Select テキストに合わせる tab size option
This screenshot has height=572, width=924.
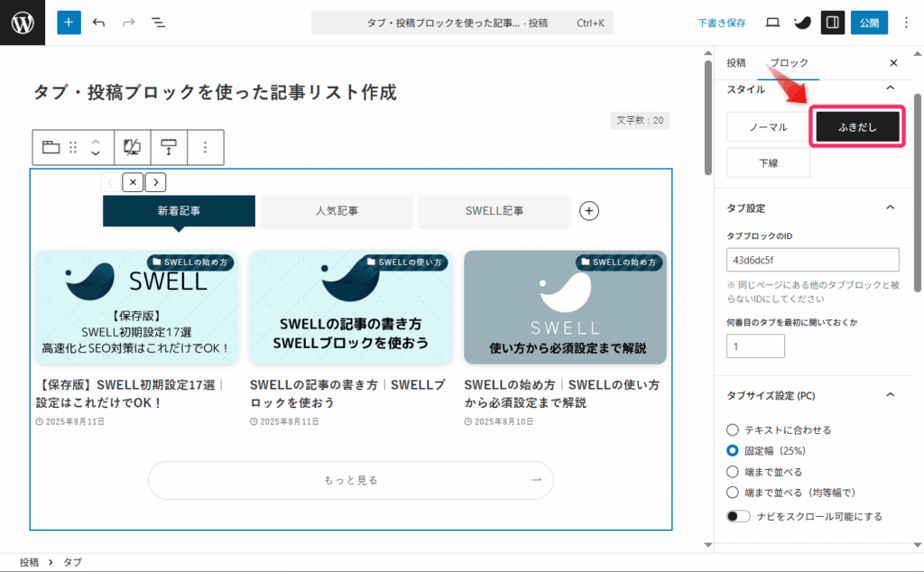coord(733,429)
